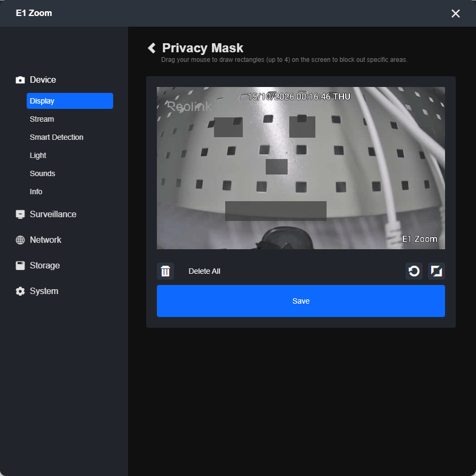Click the Storage disk icon
476x476 pixels.
(20, 266)
